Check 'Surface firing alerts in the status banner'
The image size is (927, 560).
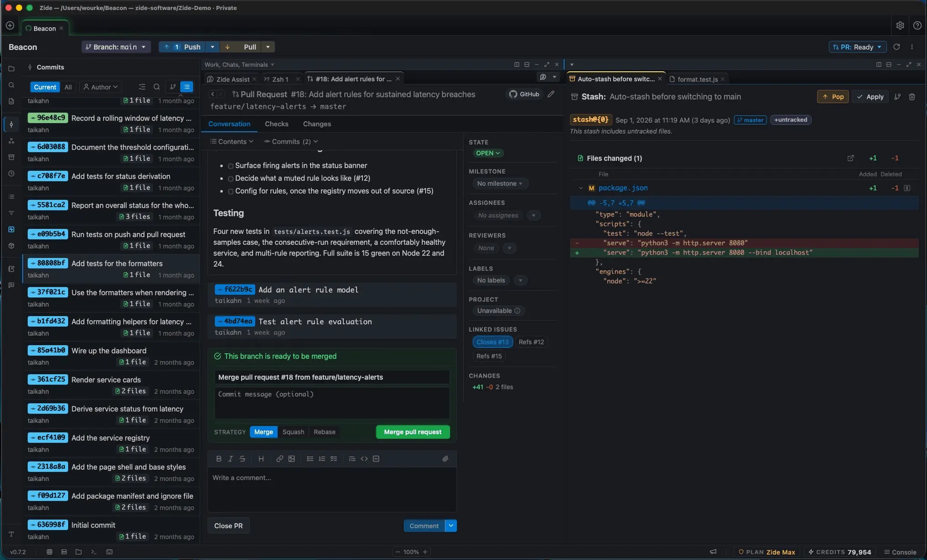pos(231,166)
